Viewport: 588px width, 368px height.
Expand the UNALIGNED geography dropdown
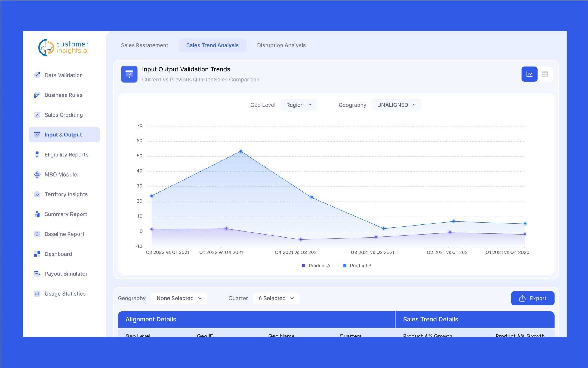(x=396, y=105)
